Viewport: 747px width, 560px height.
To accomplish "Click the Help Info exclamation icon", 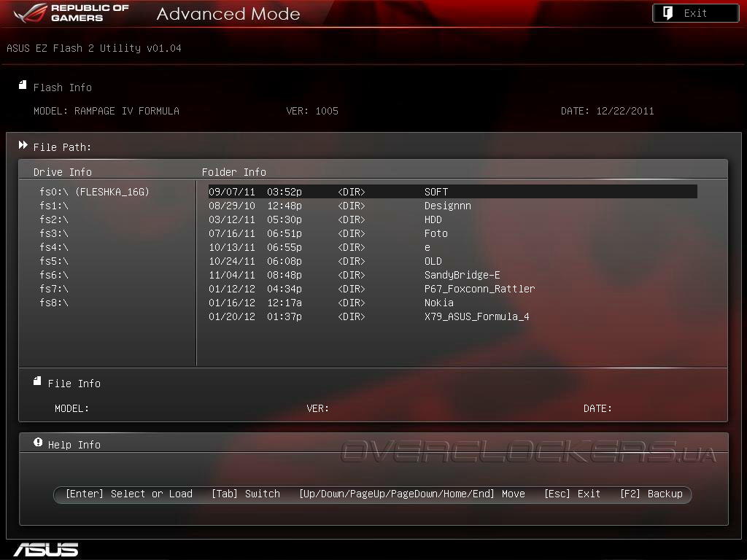I will 38,443.
